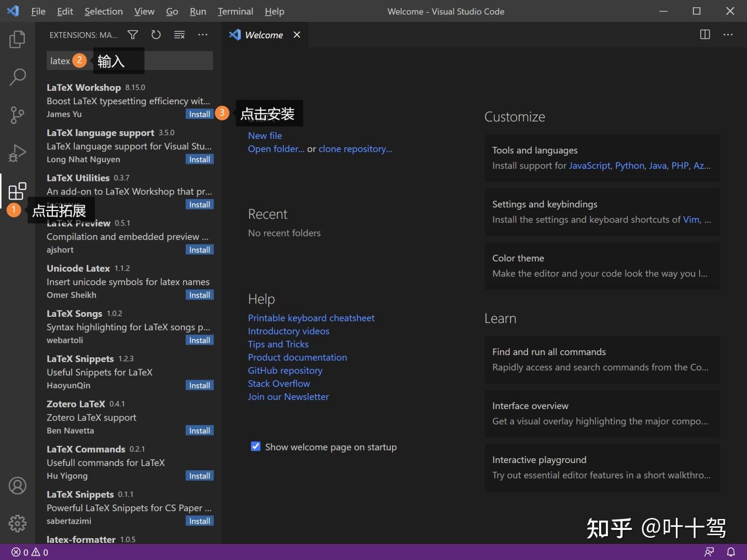Open the Accounts menu icon

tap(17, 486)
